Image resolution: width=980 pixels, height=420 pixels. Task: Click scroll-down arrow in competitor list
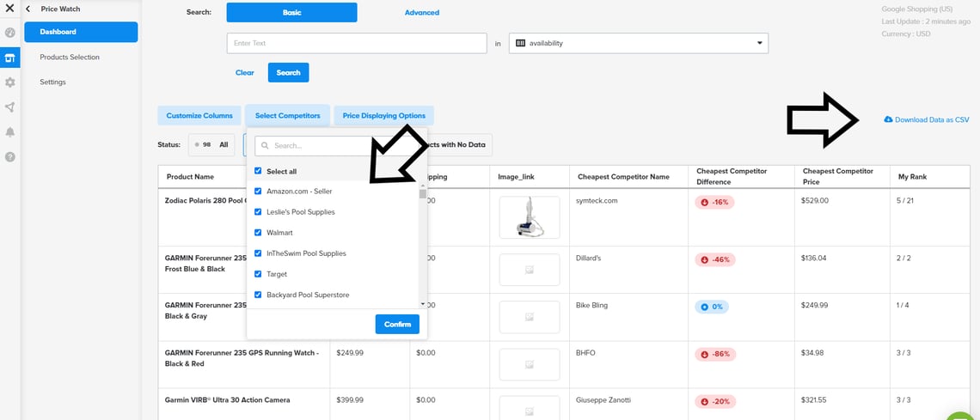point(422,305)
